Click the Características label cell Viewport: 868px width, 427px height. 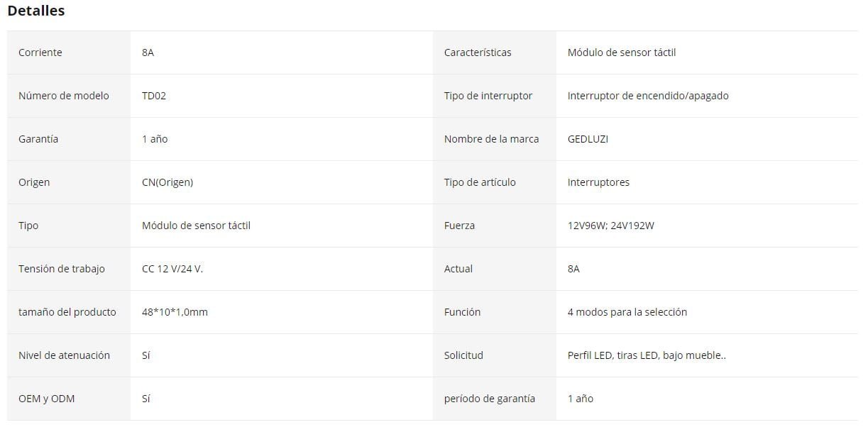(478, 52)
